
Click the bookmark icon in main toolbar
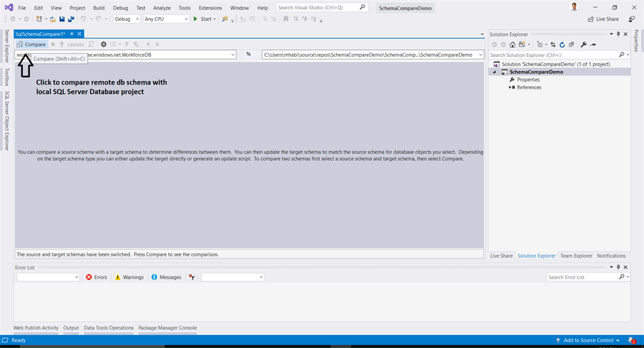286,19
